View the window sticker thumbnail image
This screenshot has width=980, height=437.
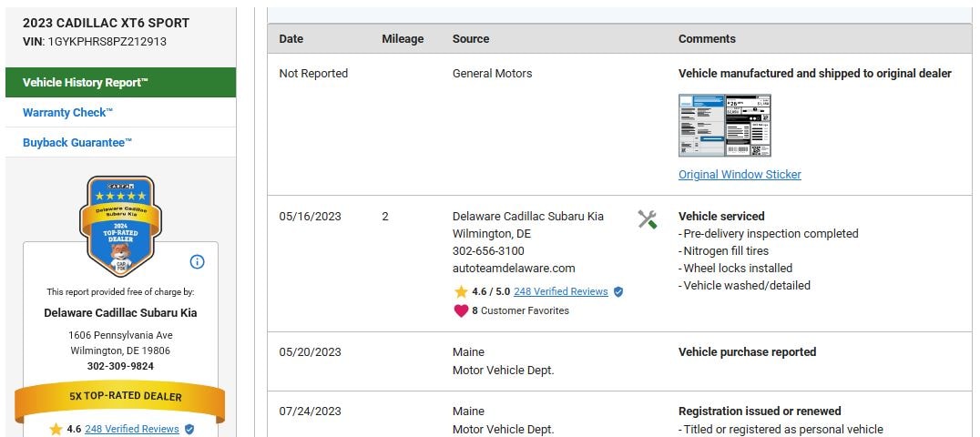pos(724,126)
